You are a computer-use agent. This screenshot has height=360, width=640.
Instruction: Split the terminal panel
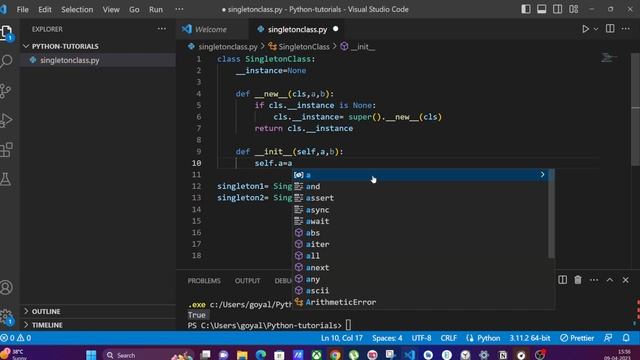(562, 280)
